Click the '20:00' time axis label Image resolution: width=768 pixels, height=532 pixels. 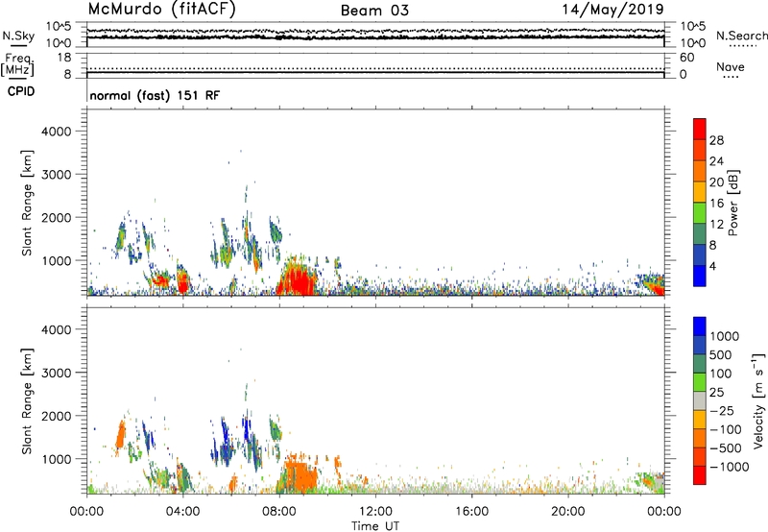click(567, 512)
